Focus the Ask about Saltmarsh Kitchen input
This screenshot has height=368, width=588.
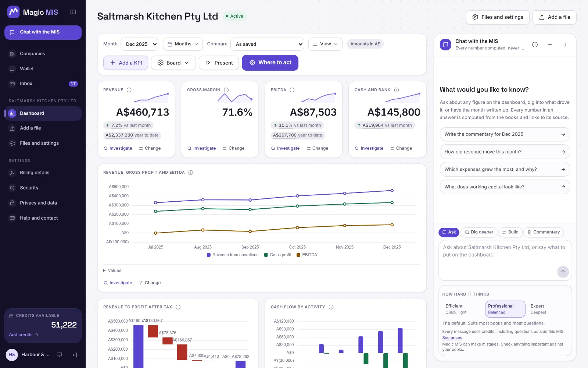[x=505, y=261]
